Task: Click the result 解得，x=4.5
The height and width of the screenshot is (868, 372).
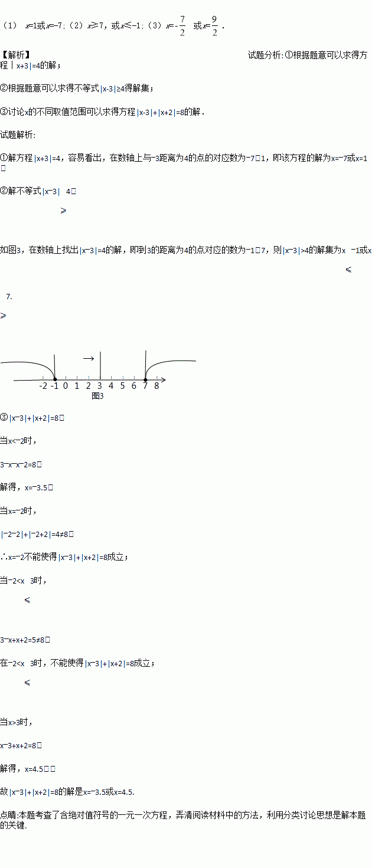Action: pos(27,769)
